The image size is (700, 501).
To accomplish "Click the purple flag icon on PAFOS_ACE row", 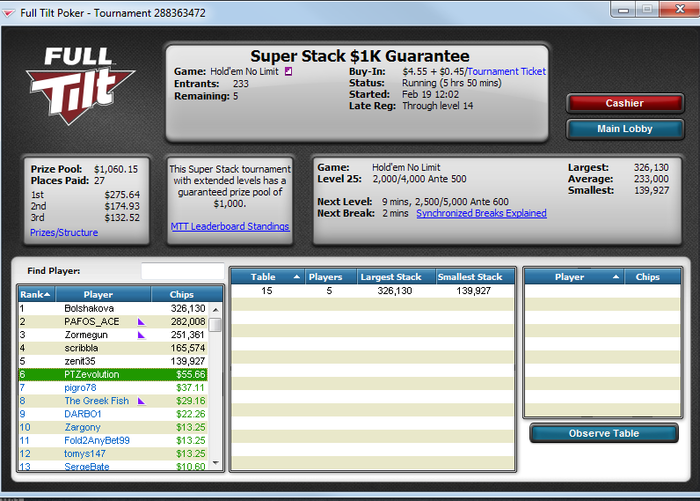I will tap(141, 321).
